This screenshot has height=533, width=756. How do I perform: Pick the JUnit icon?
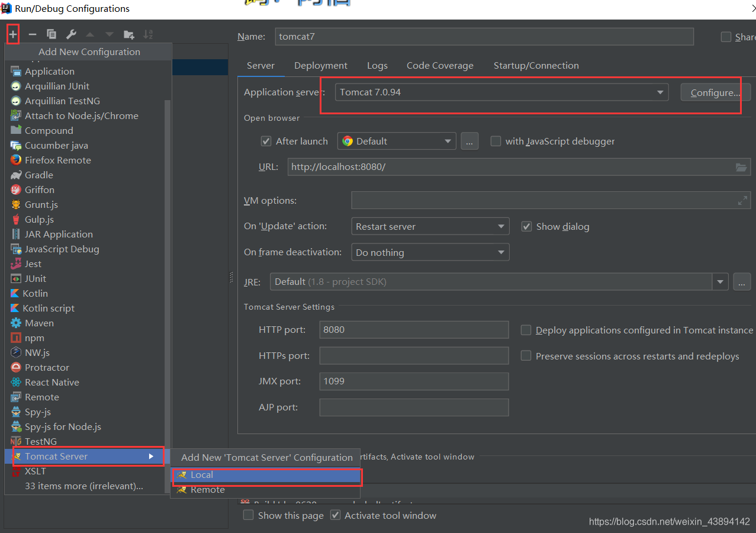click(x=16, y=278)
